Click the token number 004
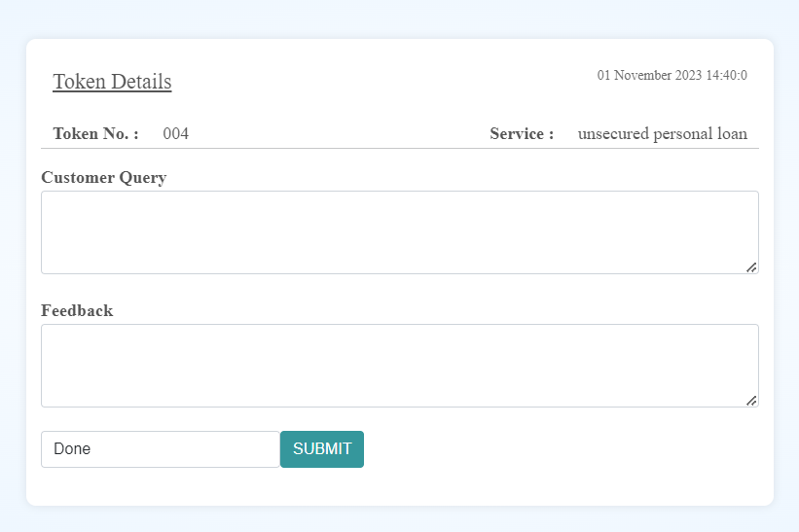Image resolution: width=799 pixels, height=532 pixels. [x=175, y=134]
